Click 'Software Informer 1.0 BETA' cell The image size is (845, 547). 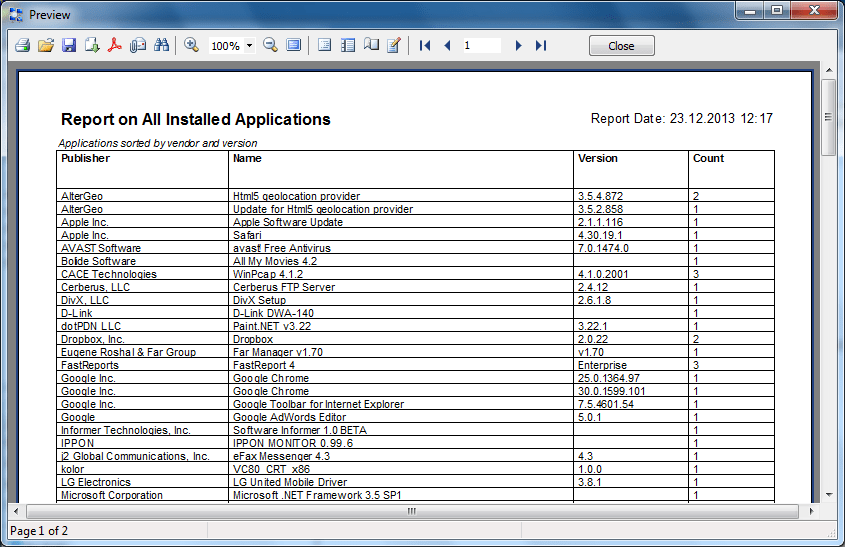point(401,430)
